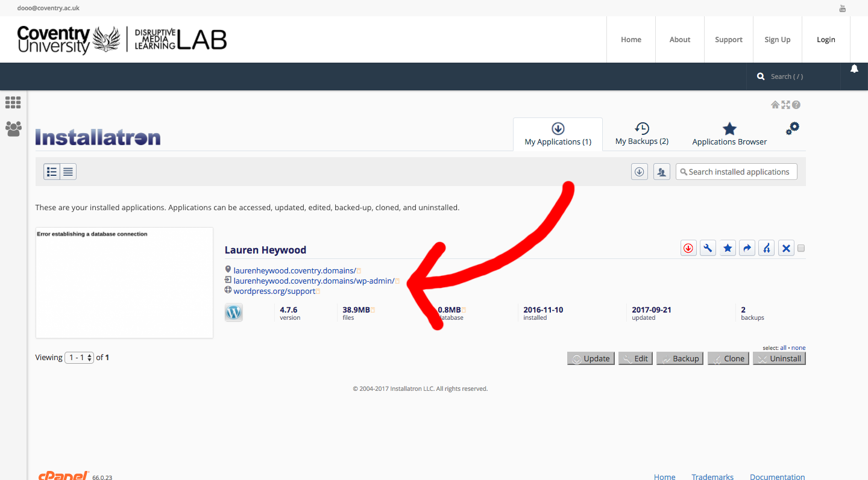Click Login in the top navigation
The height and width of the screenshot is (480, 868).
pos(826,40)
